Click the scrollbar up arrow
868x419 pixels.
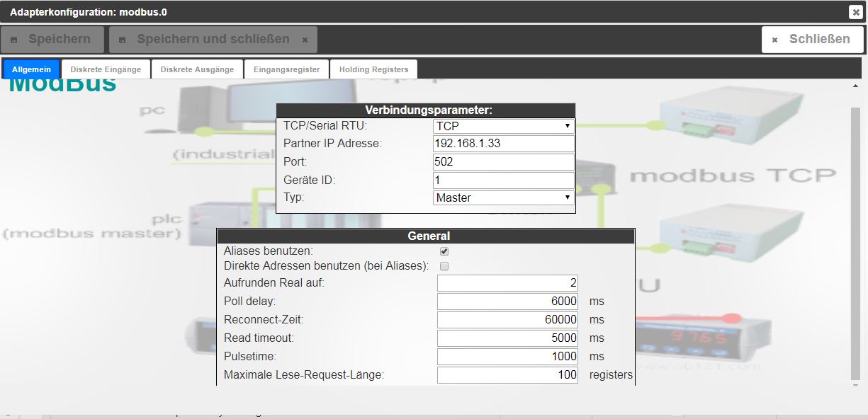pyautogui.click(x=855, y=86)
